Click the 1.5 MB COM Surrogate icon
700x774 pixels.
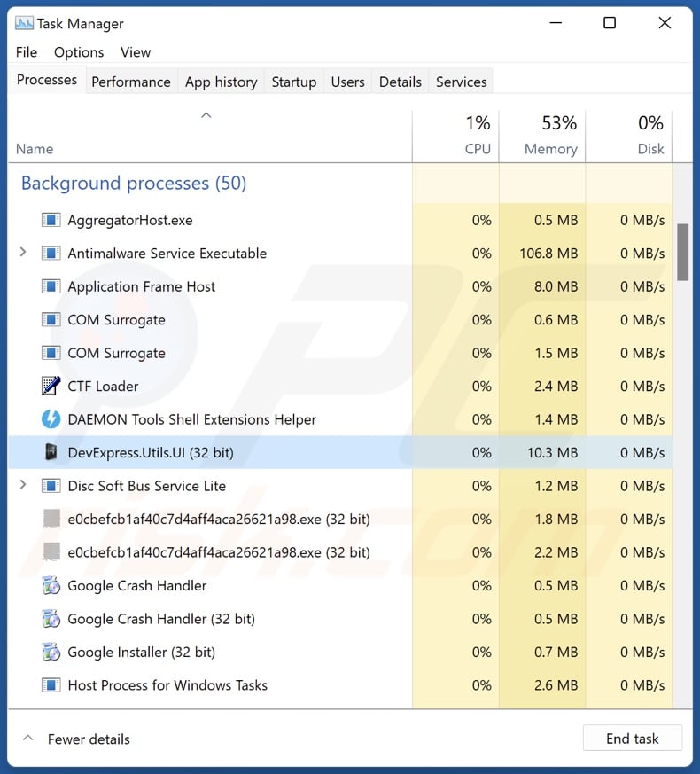(x=51, y=353)
